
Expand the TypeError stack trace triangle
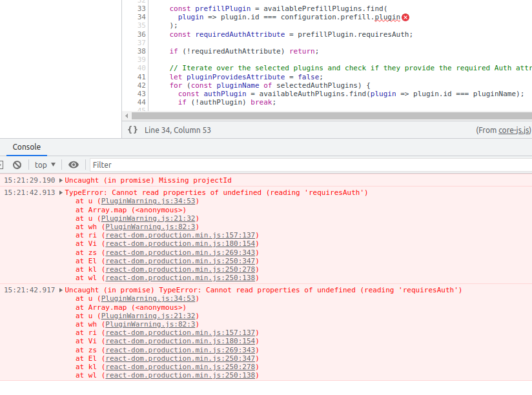(62, 192)
